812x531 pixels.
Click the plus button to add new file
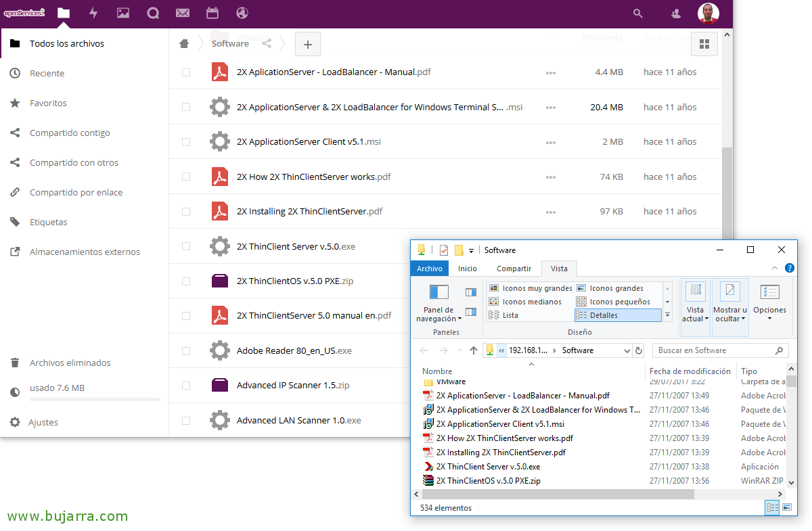pyautogui.click(x=307, y=45)
